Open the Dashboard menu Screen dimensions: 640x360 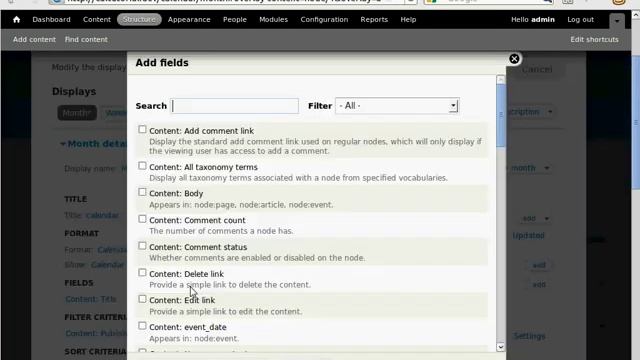click(x=51, y=20)
